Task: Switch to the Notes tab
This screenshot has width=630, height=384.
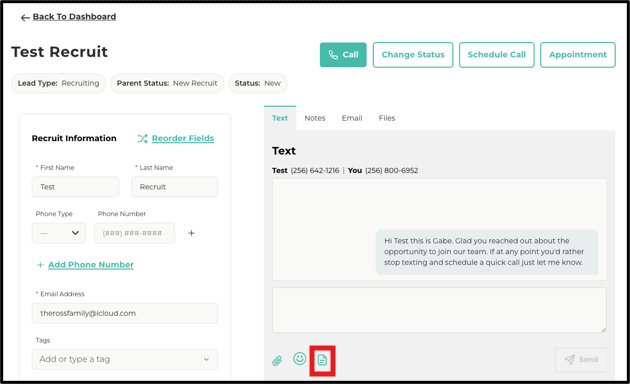Action: pyautogui.click(x=315, y=118)
